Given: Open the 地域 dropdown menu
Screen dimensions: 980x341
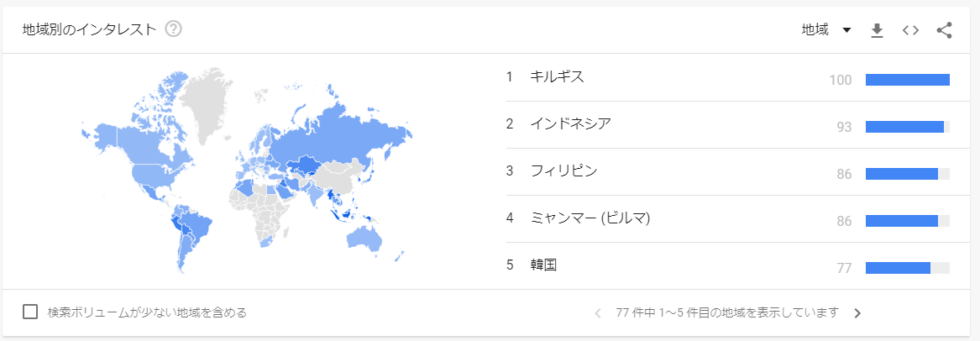Looking at the screenshot, I should 826,30.
